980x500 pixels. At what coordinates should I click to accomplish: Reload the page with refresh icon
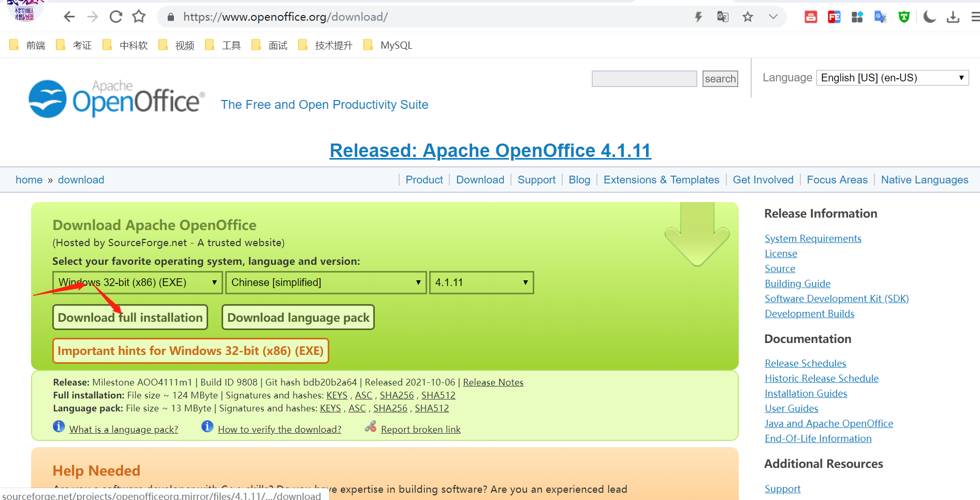point(116,17)
